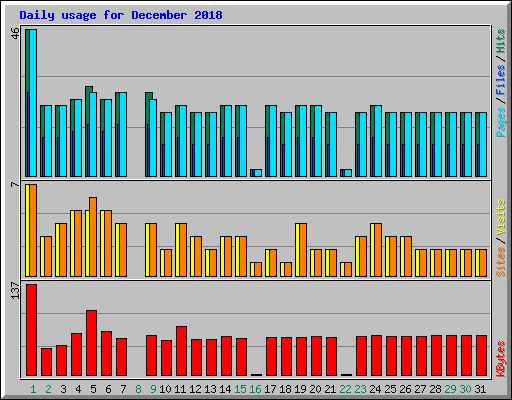Click day label '4' on the x-axis
The width and height of the screenshot is (512, 400).
click(78, 389)
